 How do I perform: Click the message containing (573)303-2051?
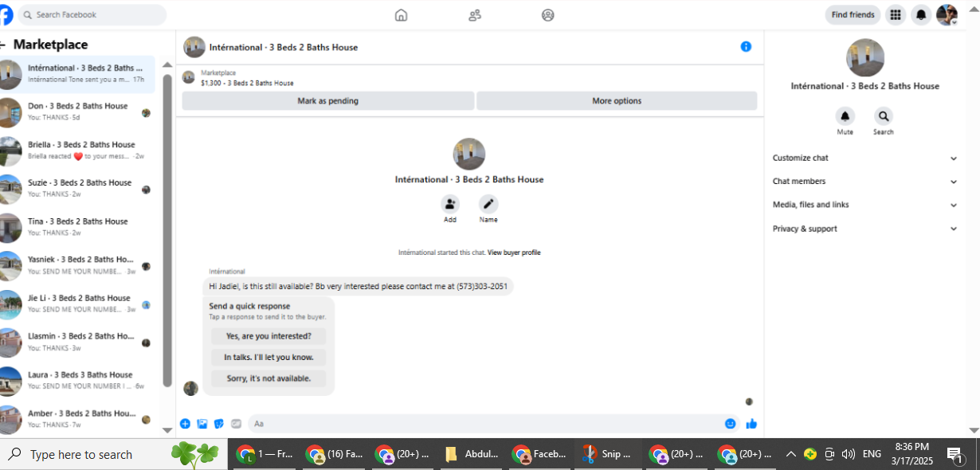pos(358,286)
